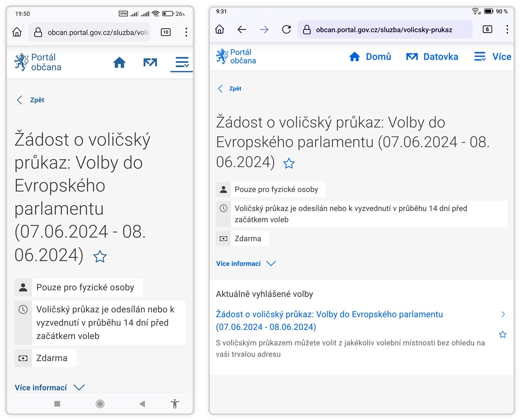Screen dimensions: 523x420
Task: Expand 'Více informací' on the tablet view
Action: pos(246,263)
